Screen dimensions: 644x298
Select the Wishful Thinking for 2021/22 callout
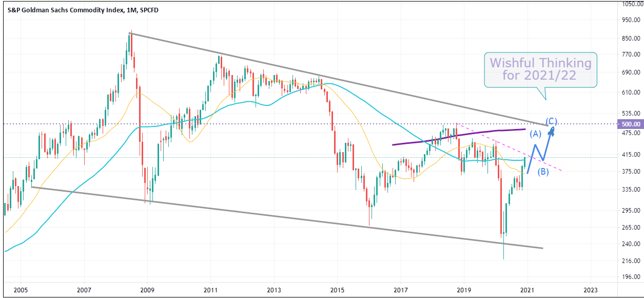pos(540,70)
